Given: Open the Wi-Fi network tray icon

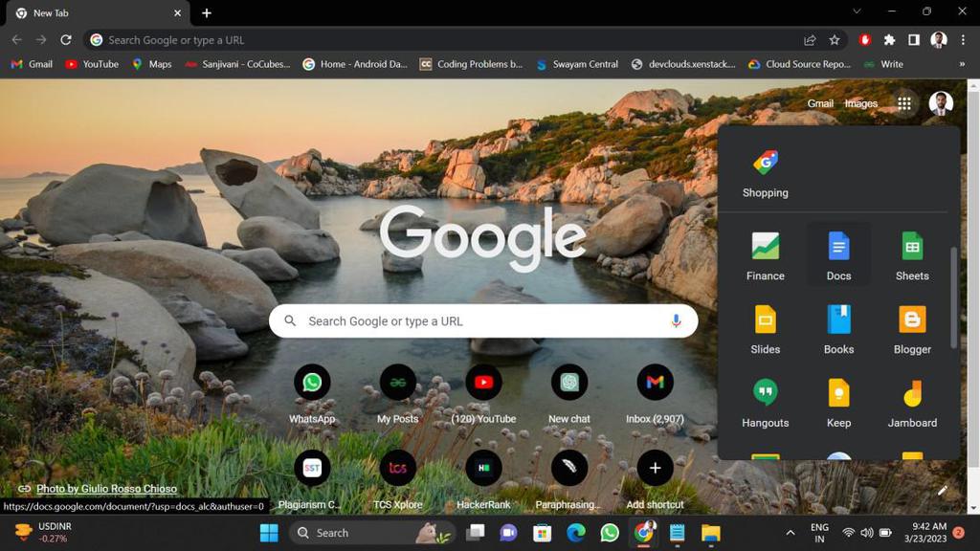Looking at the screenshot, I should [848, 533].
